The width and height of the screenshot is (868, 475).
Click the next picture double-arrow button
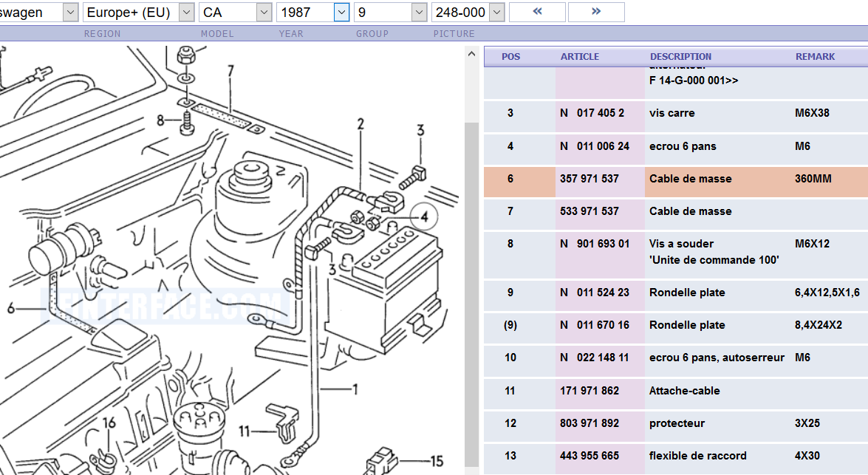595,12
